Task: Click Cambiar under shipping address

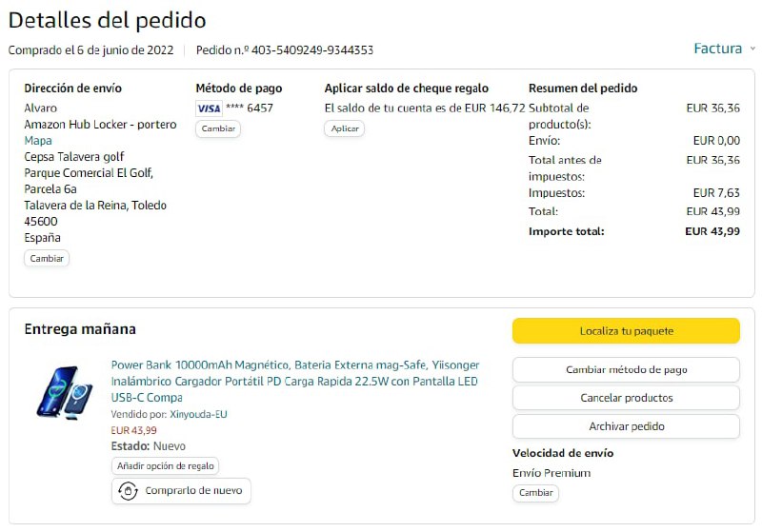Action: [47, 258]
